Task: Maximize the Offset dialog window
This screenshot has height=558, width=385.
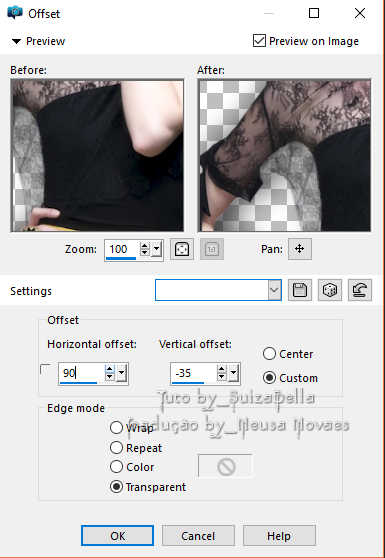Action: click(x=314, y=13)
